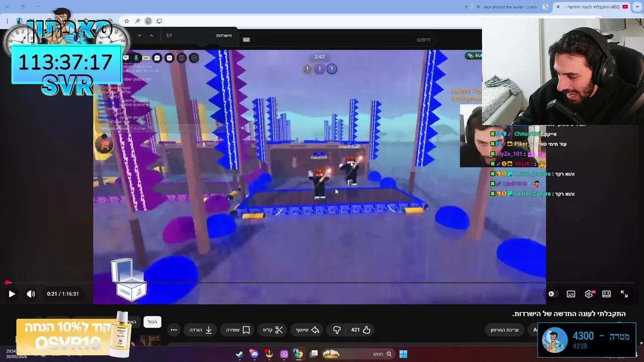The image size is (644, 362).
Task: Turn on subtitles/closed captions
Action: click(571, 294)
